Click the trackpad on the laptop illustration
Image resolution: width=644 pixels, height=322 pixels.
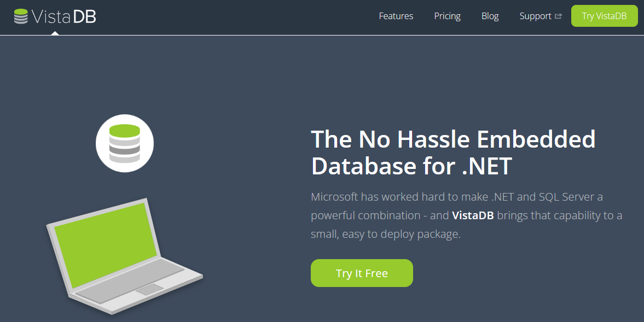(149, 290)
